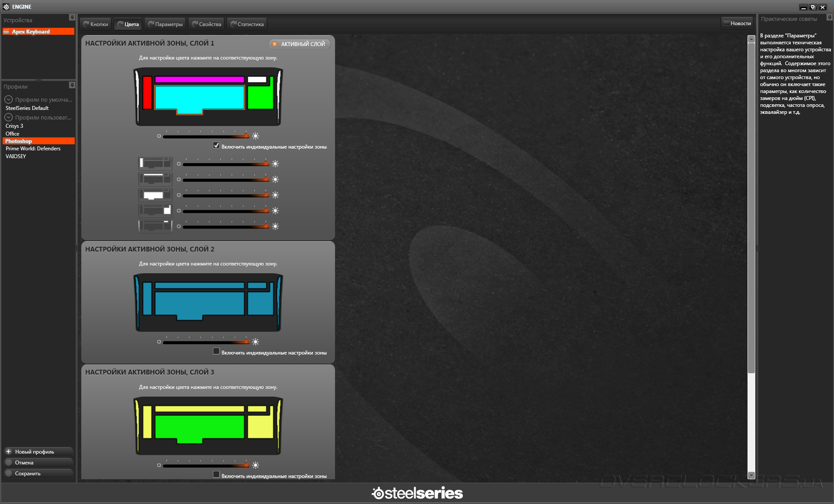
Task: Uncheck individual zone settings in layer 1
Action: coord(216,146)
